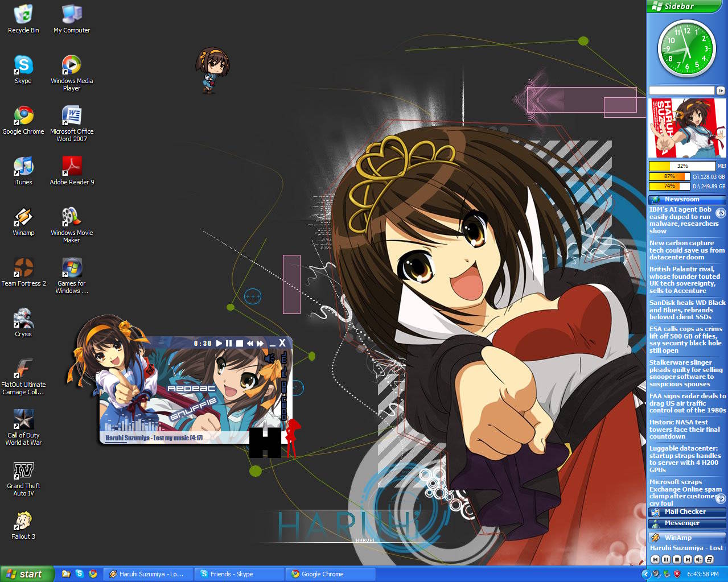
Task: Open Adobe Reader 9 from desktop
Action: pos(72,167)
